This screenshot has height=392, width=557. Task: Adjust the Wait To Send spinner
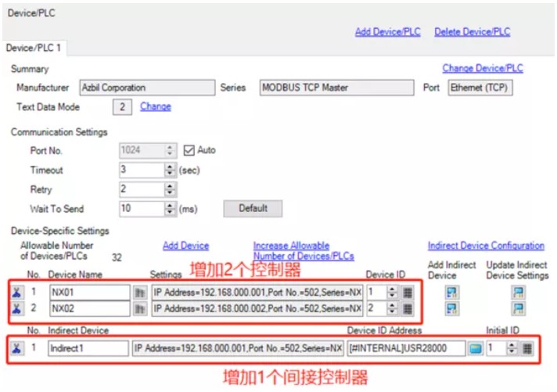(169, 209)
